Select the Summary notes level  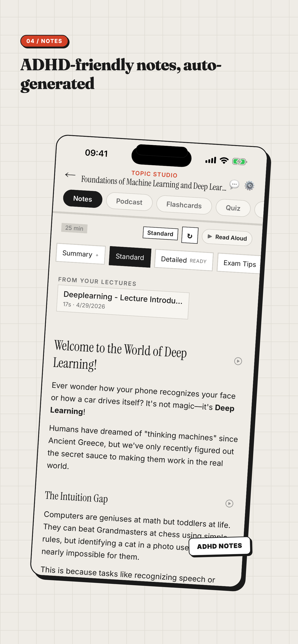pyautogui.click(x=80, y=254)
